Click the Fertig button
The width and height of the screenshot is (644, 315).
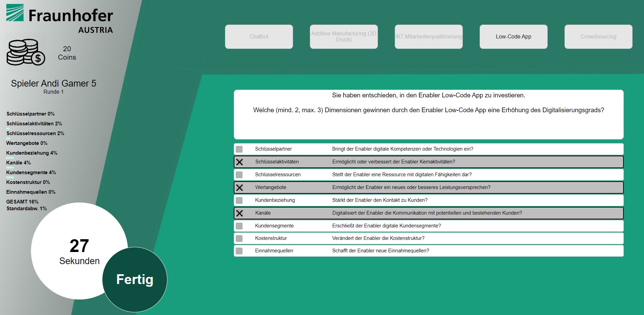(135, 280)
